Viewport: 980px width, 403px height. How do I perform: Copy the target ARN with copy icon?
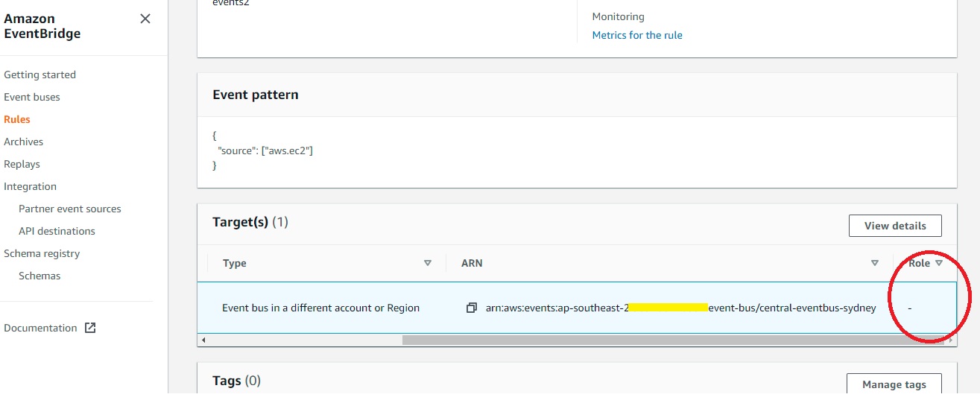click(471, 308)
